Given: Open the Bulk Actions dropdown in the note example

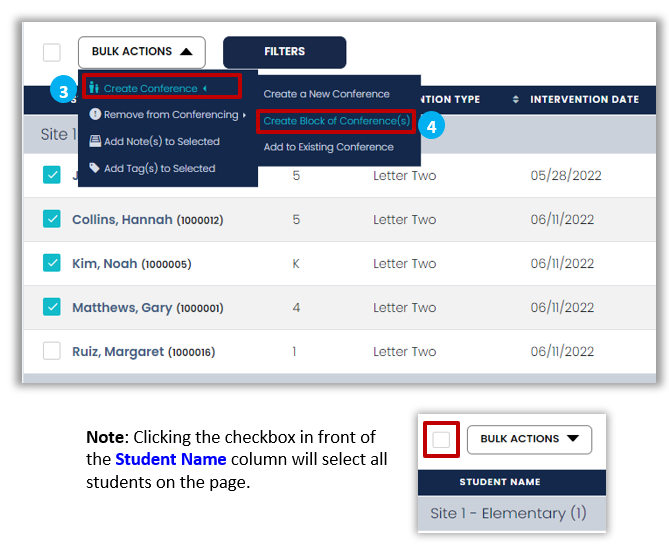Looking at the screenshot, I should (529, 439).
